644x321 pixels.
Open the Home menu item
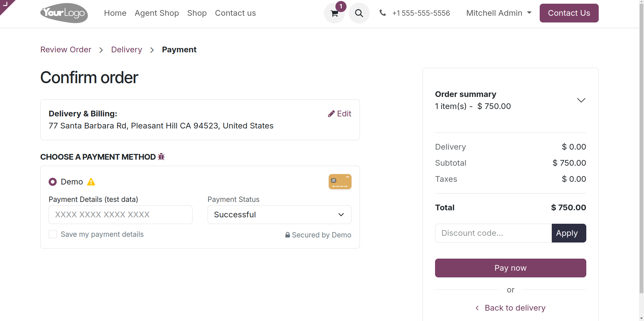pyautogui.click(x=115, y=13)
